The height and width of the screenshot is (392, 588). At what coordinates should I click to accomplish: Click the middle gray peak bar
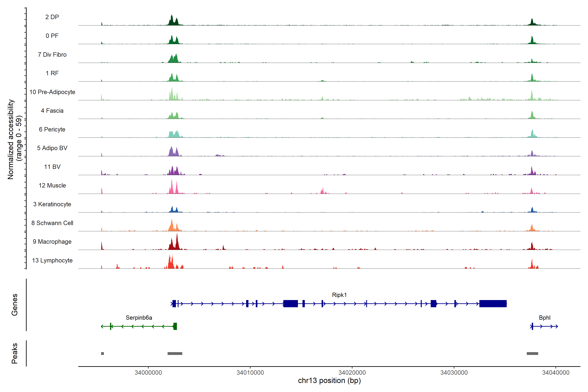(175, 353)
